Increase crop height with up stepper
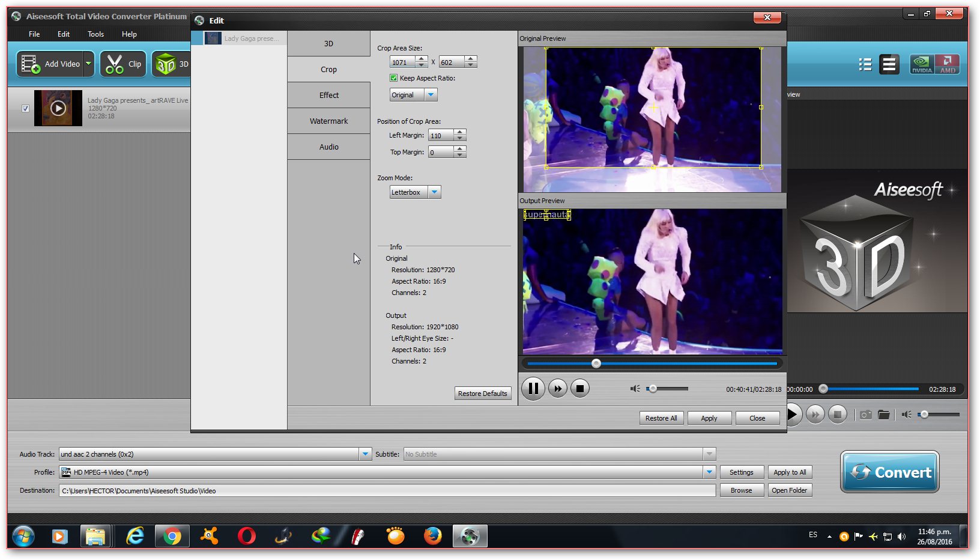The image size is (980, 560). pos(471,59)
